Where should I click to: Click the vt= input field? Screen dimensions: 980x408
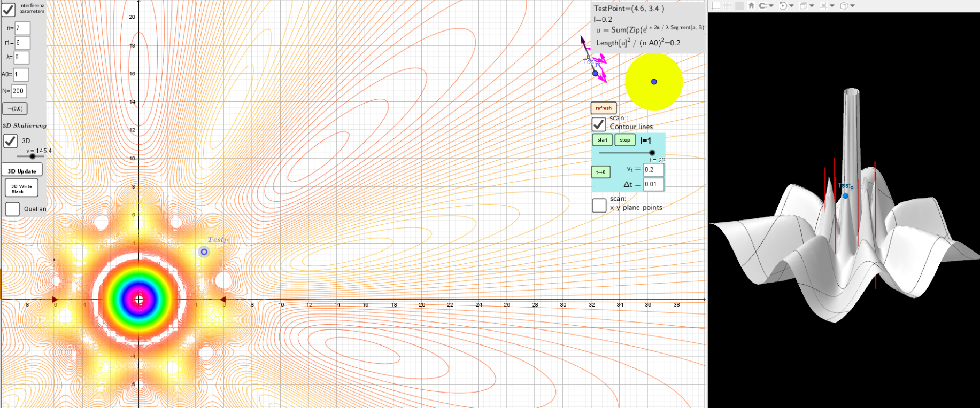point(653,170)
